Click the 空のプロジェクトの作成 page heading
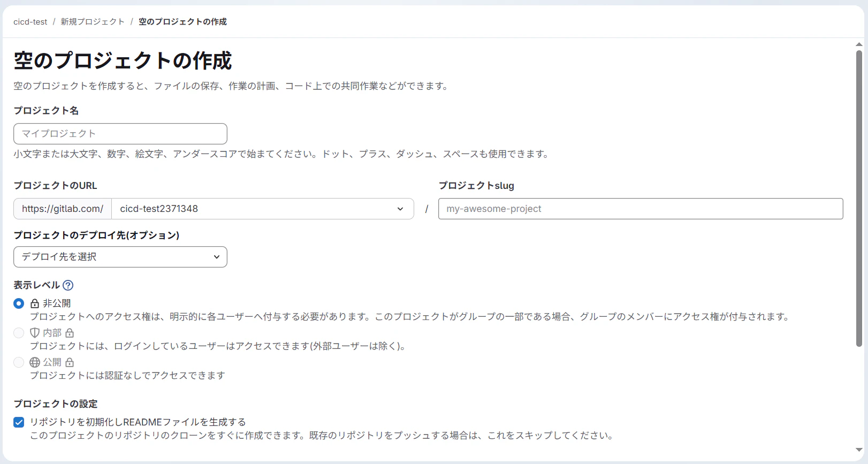Image resolution: width=868 pixels, height=464 pixels. pyautogui.click(x=123, y=61)
